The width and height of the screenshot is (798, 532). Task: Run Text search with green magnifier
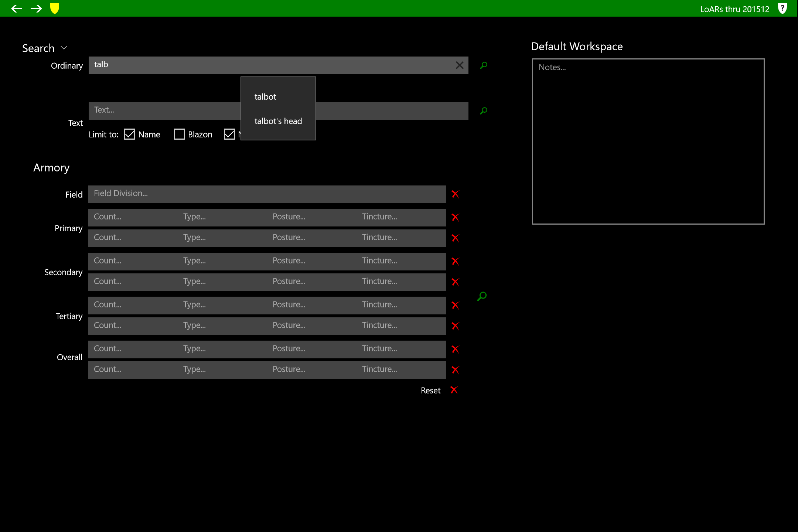tap(484, 111)
